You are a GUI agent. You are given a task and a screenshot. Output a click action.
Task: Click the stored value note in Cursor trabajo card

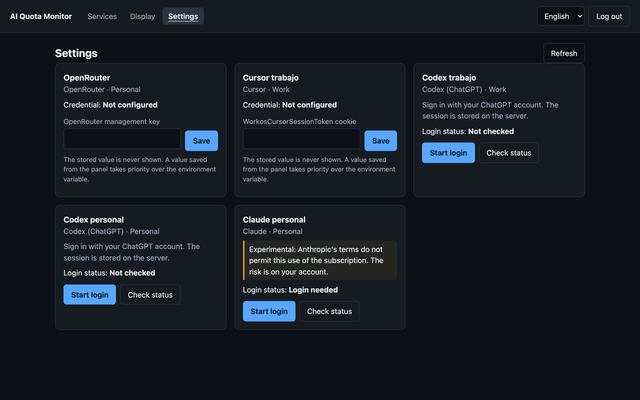pos(319,169)
